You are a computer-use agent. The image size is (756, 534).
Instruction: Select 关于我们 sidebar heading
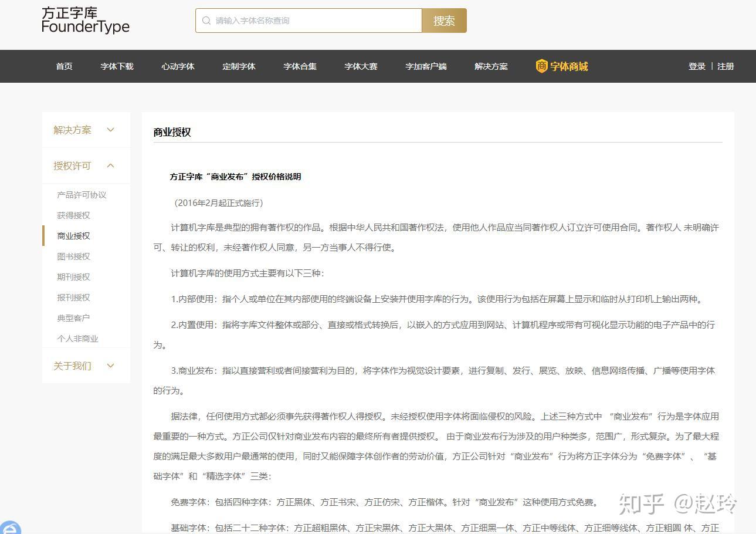point(73,366)
